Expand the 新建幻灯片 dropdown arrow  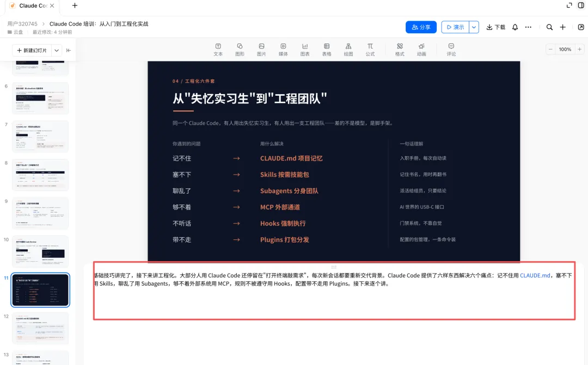(x=57, y=50)
